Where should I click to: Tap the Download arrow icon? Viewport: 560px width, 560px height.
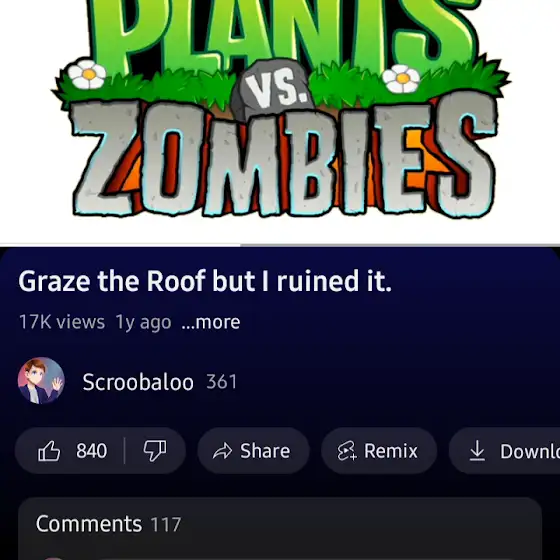477,451
